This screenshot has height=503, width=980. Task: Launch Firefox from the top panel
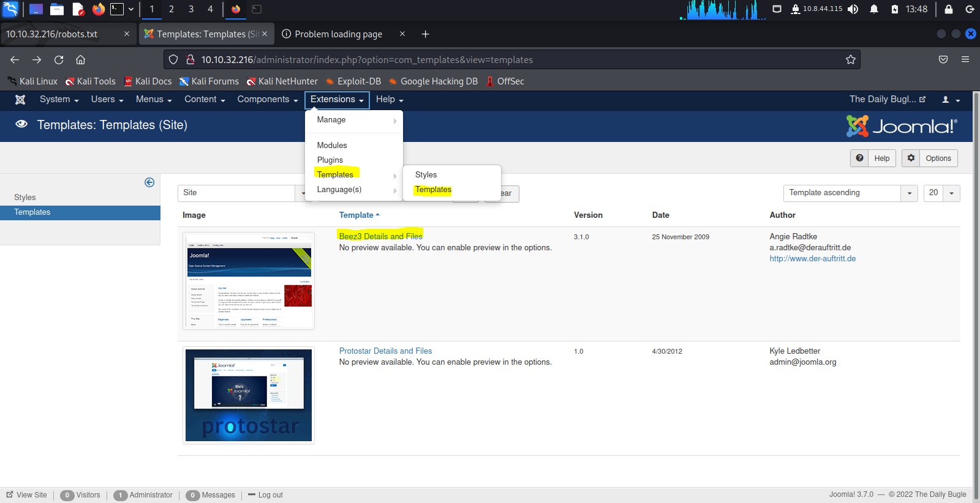pyautogui.click(x=98, y=9)
